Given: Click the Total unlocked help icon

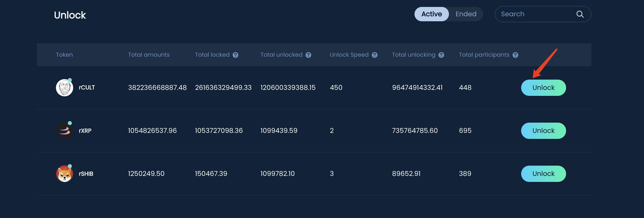Looking at the screenshot, I should coord(308,55).
